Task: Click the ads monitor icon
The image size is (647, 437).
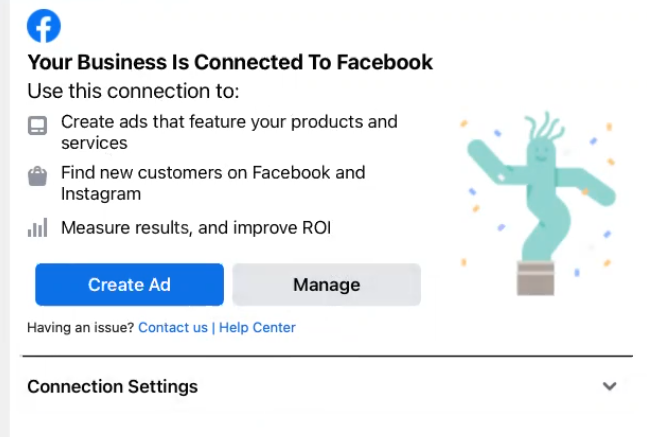Action: [x=37, y=125]
